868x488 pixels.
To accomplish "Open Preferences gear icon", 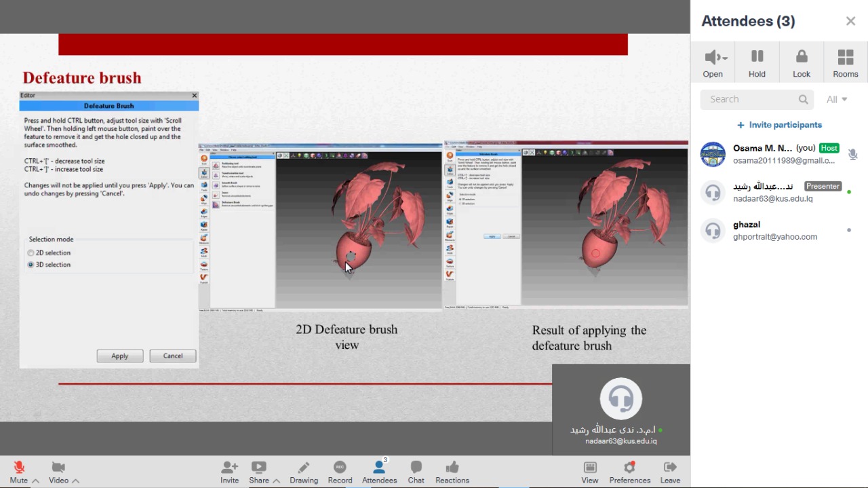I will pos(629,468).
